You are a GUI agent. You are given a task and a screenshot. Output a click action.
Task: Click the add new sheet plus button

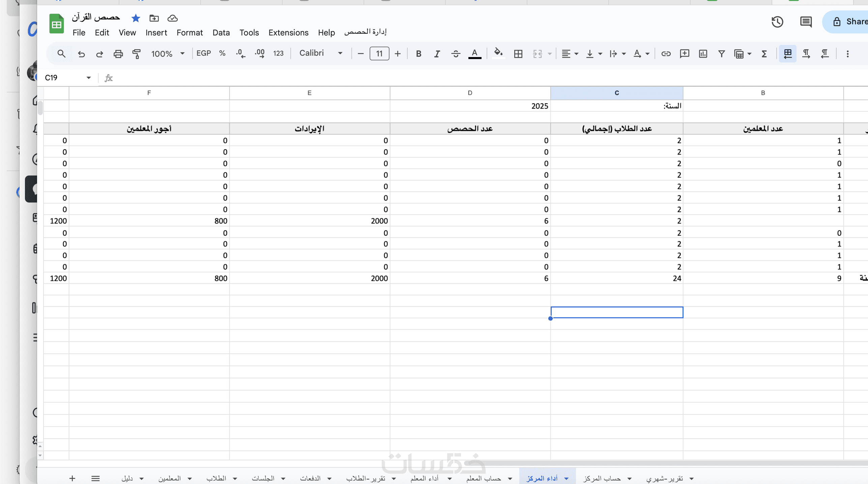tap(72, 478)
